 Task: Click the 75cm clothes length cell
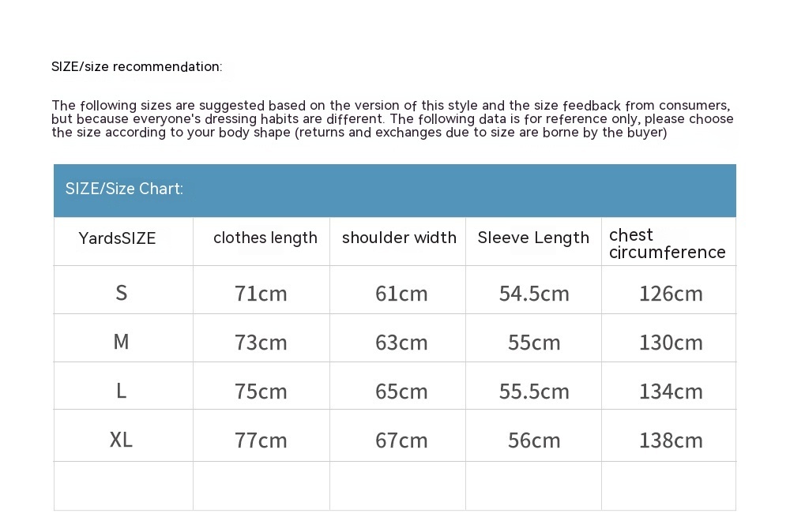(261, 392)
